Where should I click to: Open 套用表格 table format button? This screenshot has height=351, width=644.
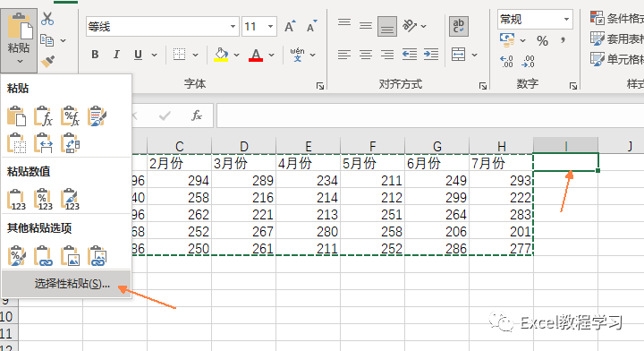[x=616, y=39]
